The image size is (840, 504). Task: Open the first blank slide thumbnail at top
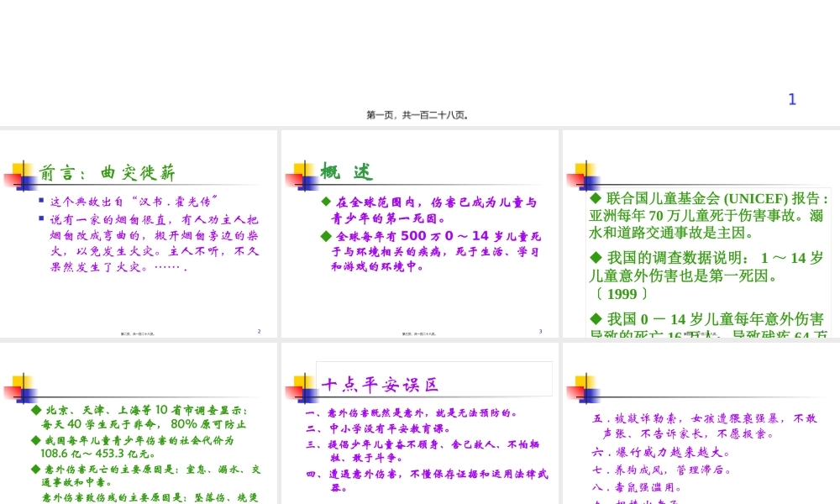pyautogui.click(x=420, y=59)
